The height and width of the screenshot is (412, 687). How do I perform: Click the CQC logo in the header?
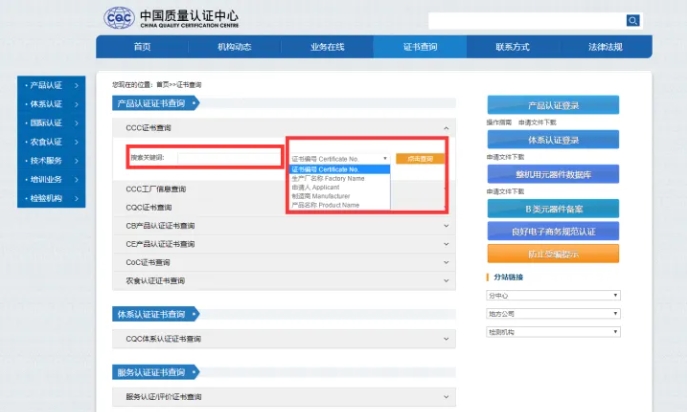click(x=119, y=18)
